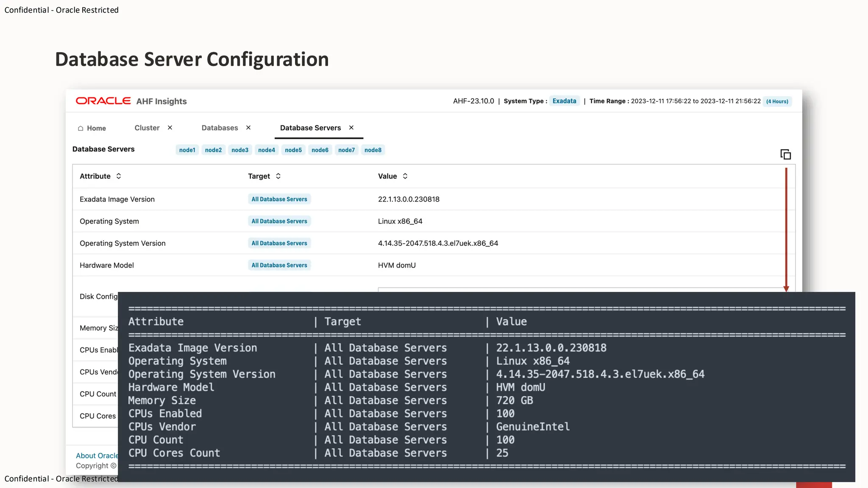
Task: Click the All Database Servers tag for Hardware Model
Action: point(279,265)
